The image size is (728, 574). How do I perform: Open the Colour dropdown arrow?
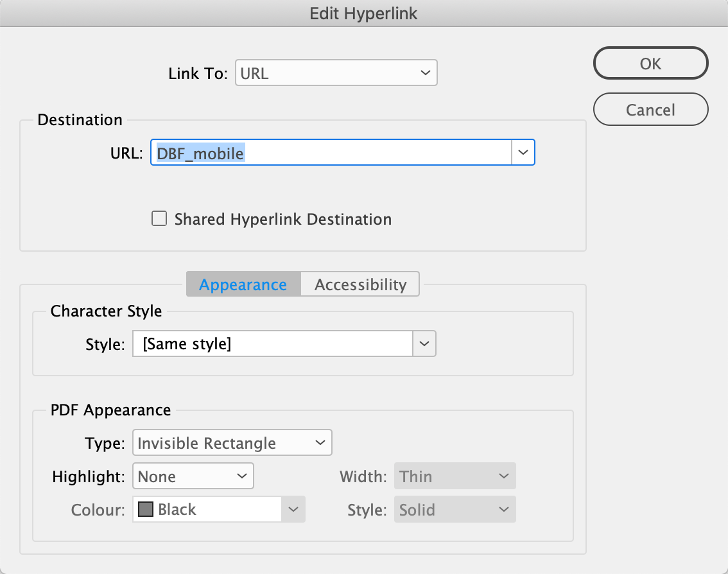tap(293, 510)
